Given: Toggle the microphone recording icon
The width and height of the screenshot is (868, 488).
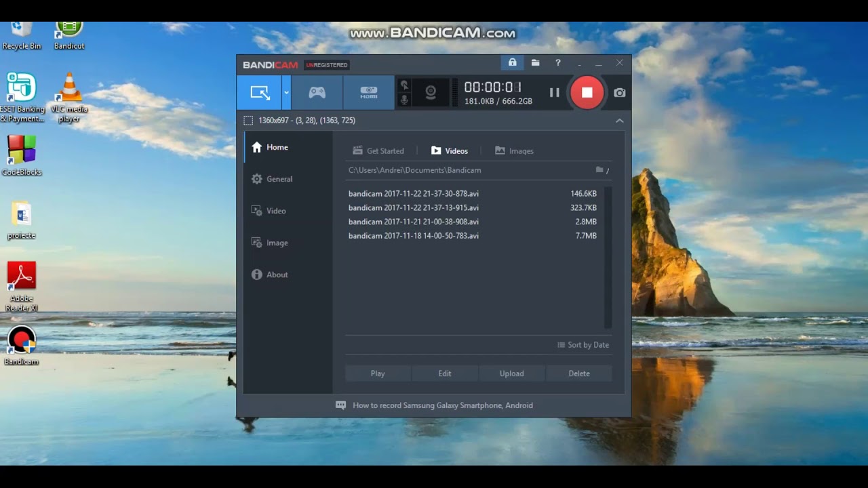Looking at the screenshot, I should 404,100.
